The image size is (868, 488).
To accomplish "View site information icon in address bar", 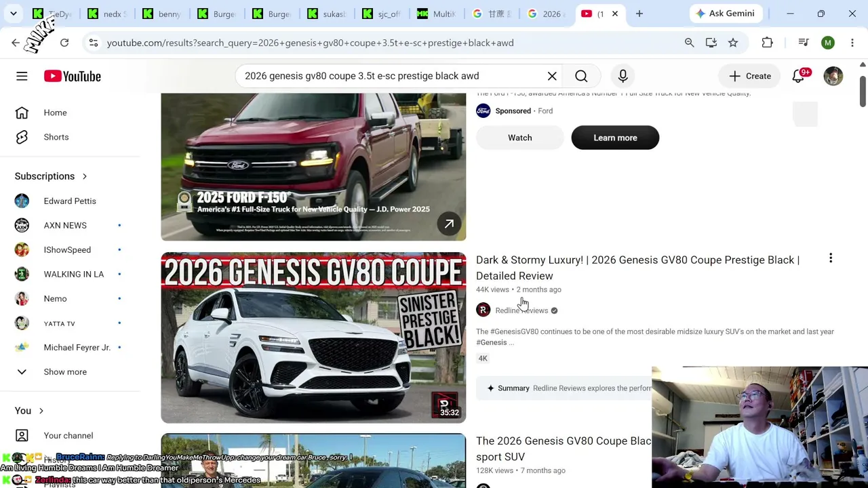I will click(94, 43).
